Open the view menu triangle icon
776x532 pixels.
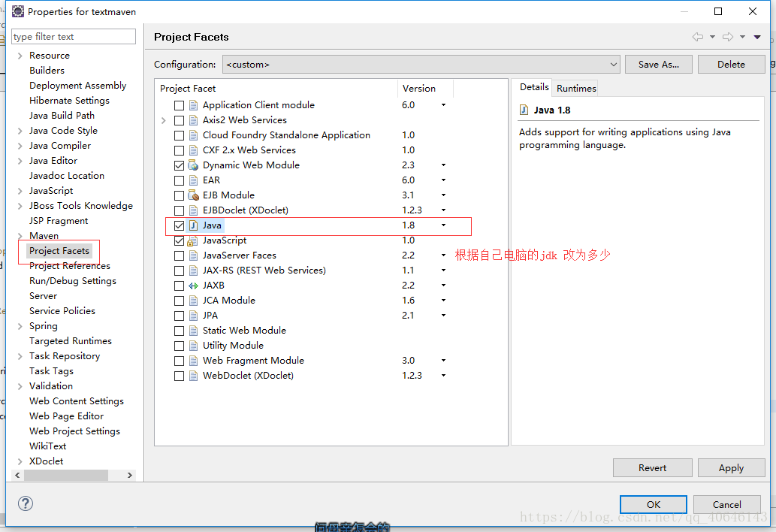(x=757, y=37)
